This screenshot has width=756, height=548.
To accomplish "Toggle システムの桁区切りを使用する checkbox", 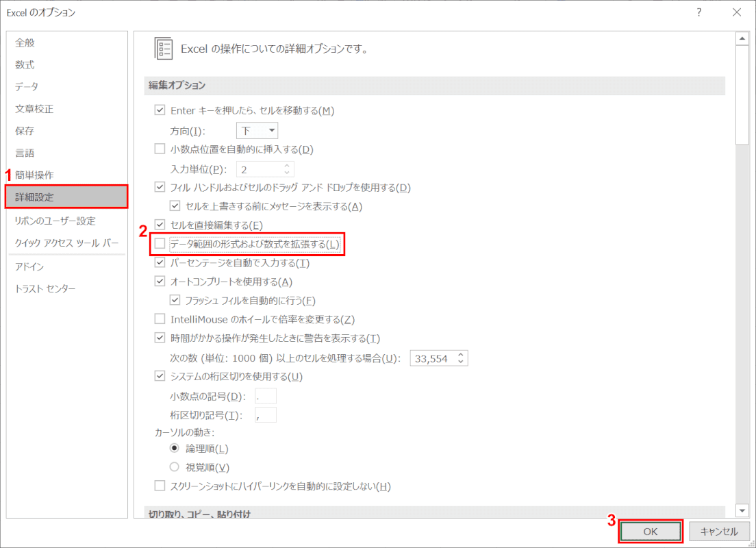I will point(160,376).
